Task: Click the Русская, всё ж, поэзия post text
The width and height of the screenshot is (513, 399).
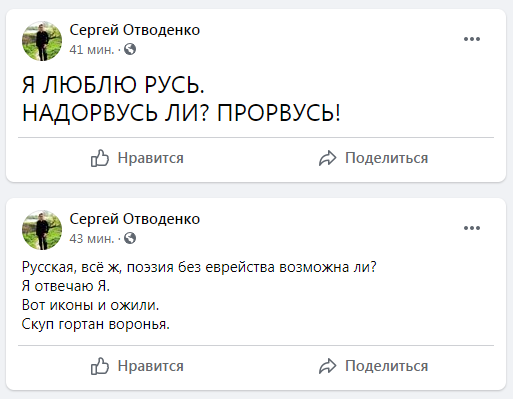Action: coord(199,295)
